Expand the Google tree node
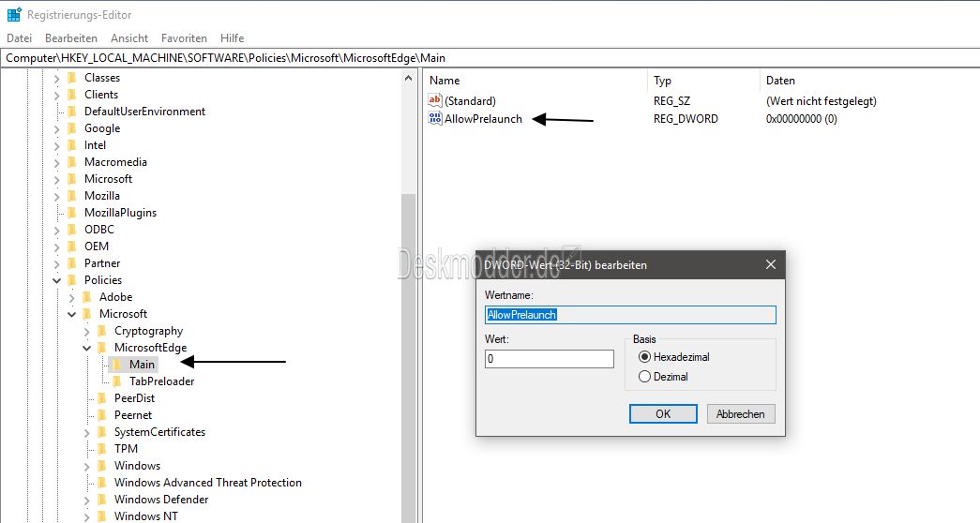Image resolution: width=980 pixels, height=523 pixels. click(x=57, y=128)
